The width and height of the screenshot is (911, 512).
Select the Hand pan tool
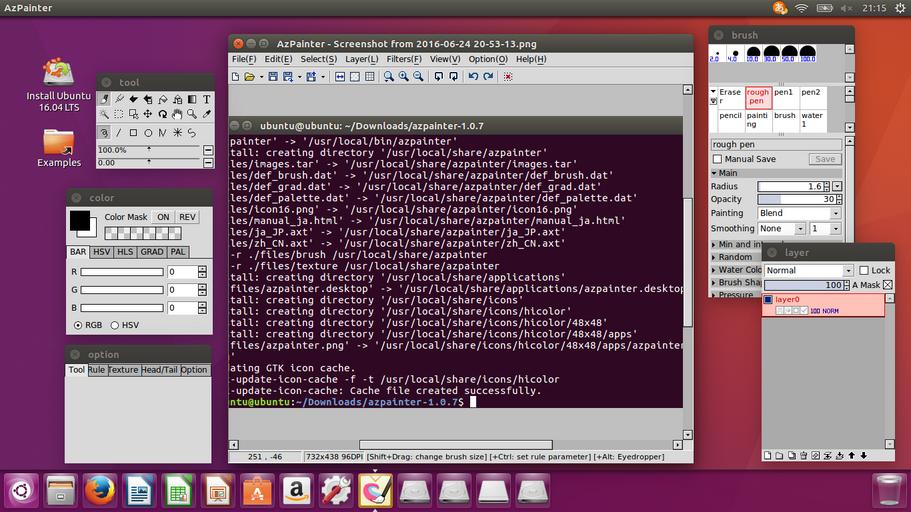point(177,114)
